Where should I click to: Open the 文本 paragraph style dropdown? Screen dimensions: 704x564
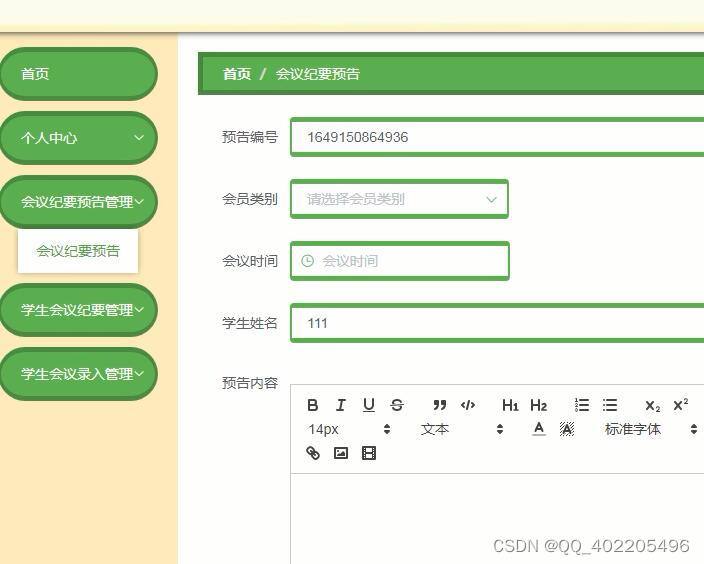(x=462, y=429)
